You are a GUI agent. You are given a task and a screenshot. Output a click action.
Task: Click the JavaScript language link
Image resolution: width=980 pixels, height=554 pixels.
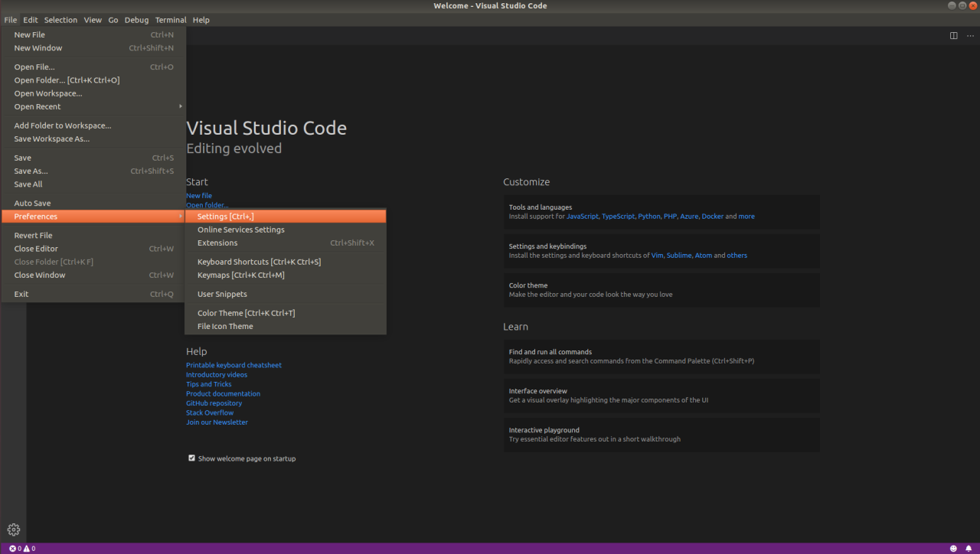tap(583, 217)
